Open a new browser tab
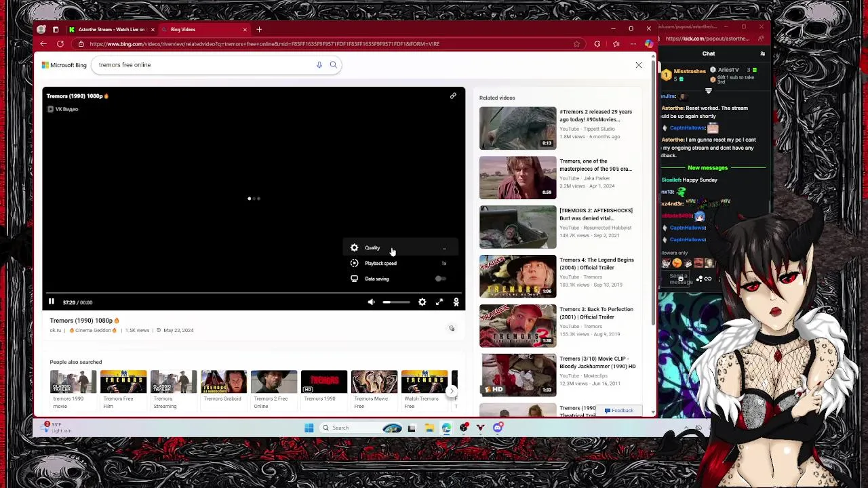The image size is (868, 488). 259,30
